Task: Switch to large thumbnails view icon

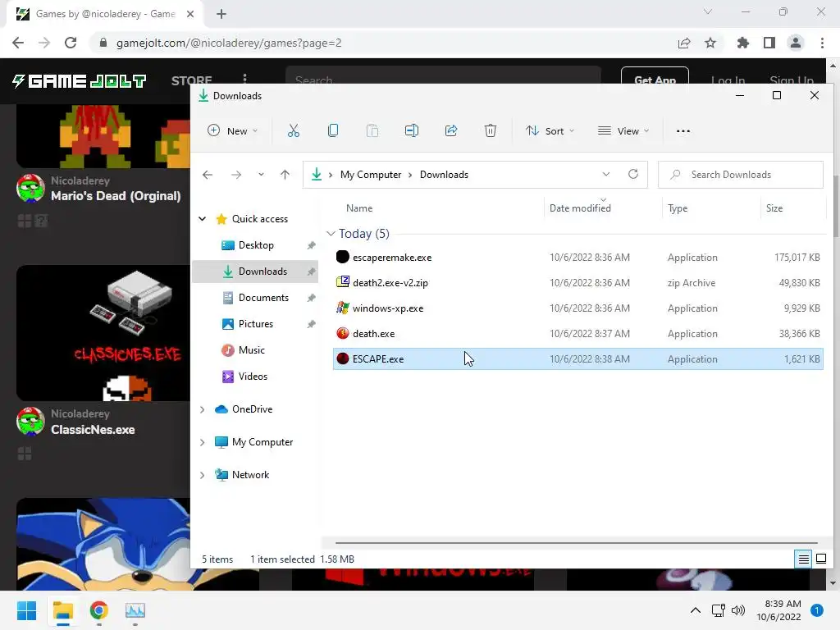Action: (x=821, y=559)
